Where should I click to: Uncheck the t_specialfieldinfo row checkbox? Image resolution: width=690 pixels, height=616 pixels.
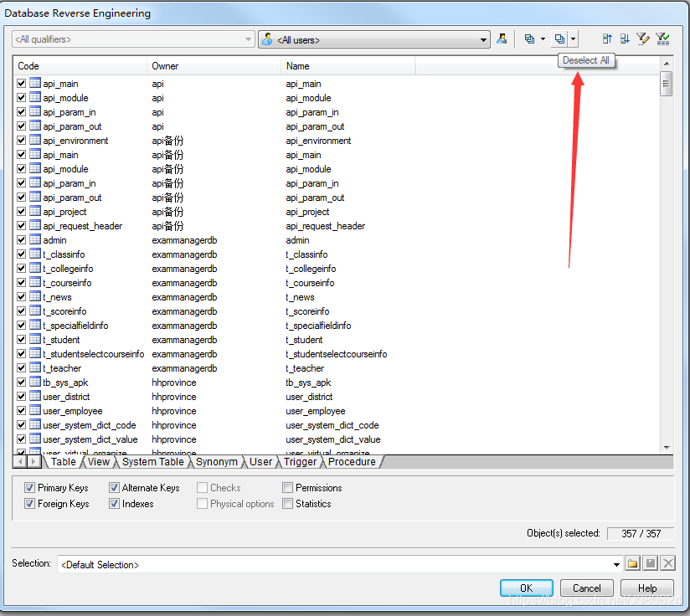pyautogui.click(x=21, y=325)
